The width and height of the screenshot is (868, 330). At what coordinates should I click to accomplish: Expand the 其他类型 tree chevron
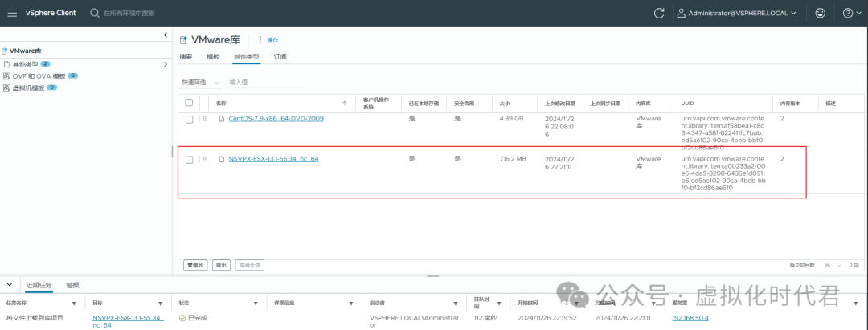pyautogui.click(x=165, y=65)
